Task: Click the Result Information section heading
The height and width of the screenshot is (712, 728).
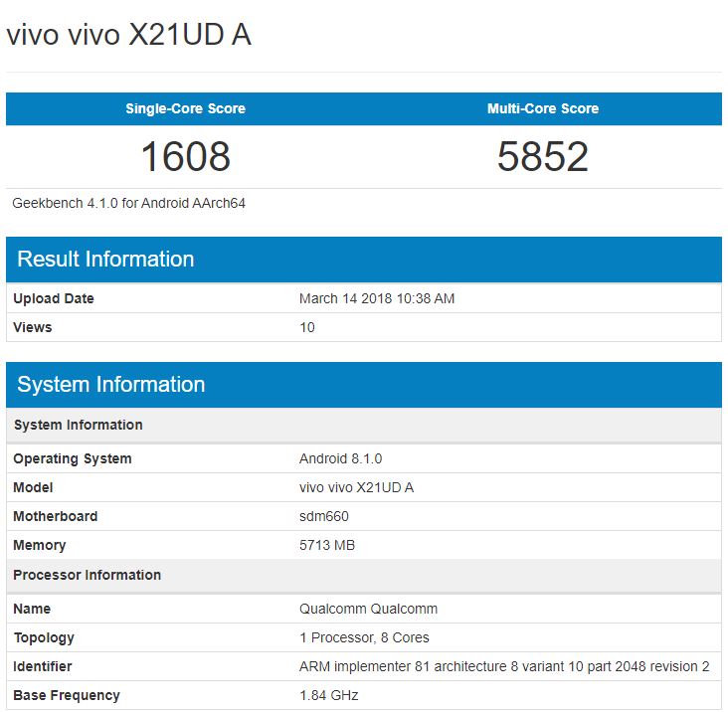Action: point(105,260)
